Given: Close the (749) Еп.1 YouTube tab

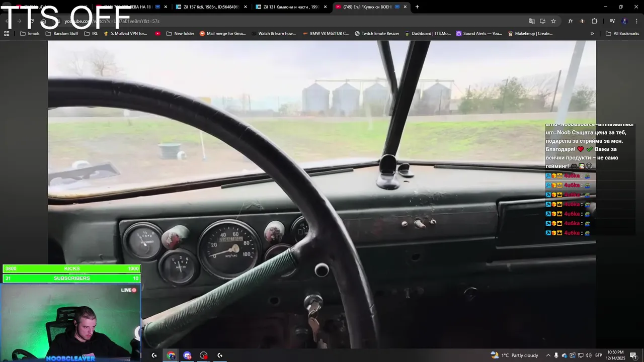Looking at the screenshot, I should tap(405, 7).
